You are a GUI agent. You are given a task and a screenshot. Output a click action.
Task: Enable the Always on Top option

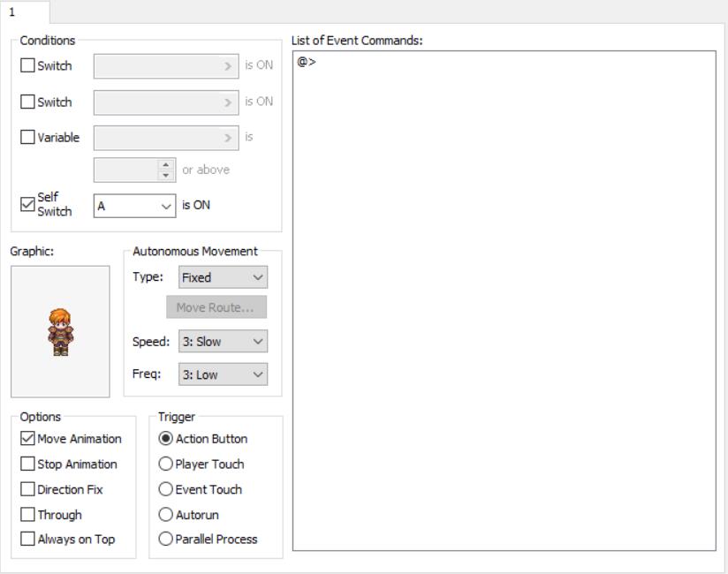click(x=27, y=539)
